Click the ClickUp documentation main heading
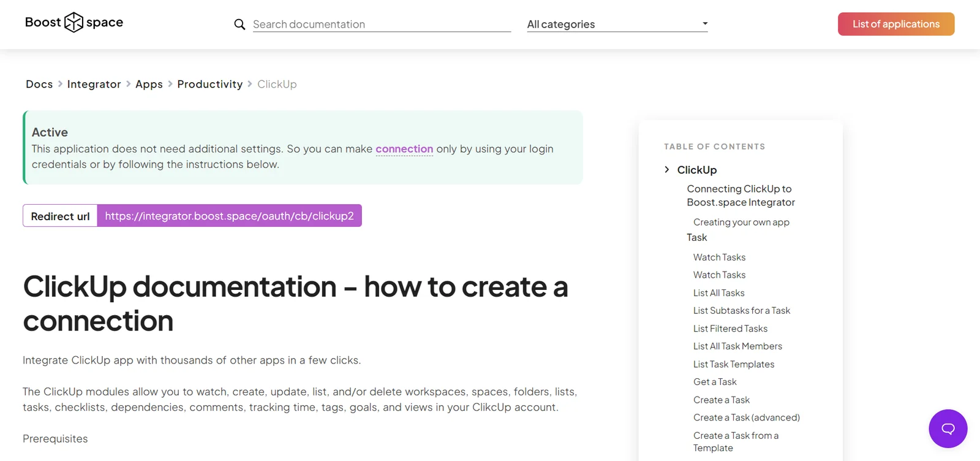980x461 pixels. (x=296, y=303)
